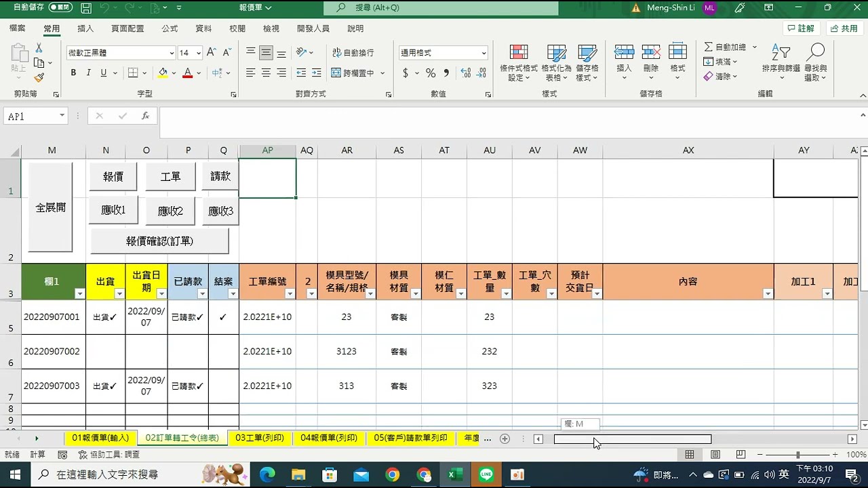Increase font size with larger A
Image resolution: width=868 pixels, height=488 pixels.
211,52
